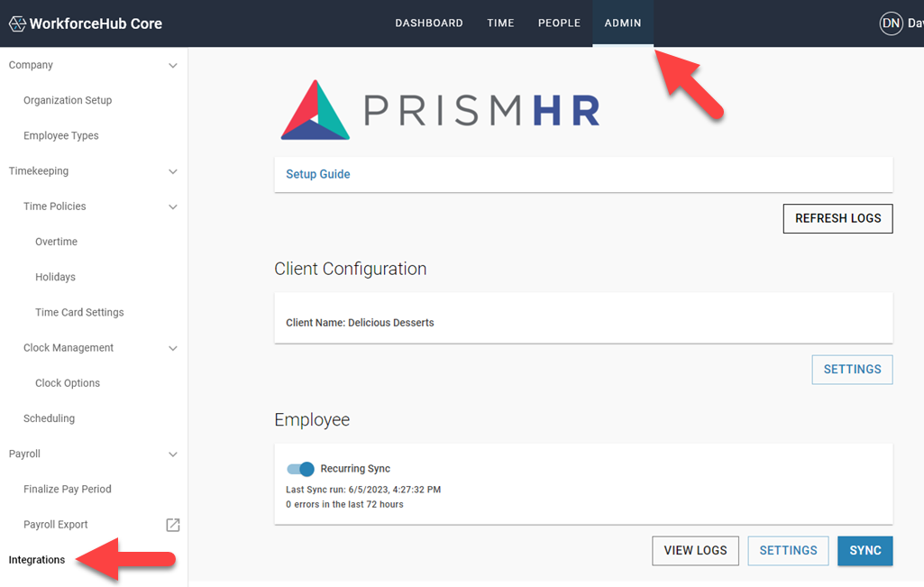The image size is (924, 587).
Task: Collapse the Company section chevron
Action: (172, 64)
